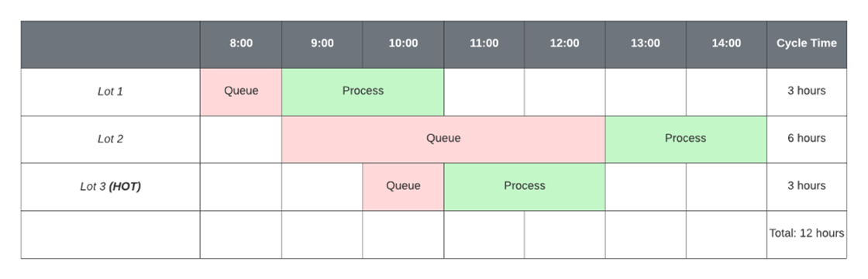Viewport: 868px width, 279px height.
Task: Select Lot 1 pink Queue block
Action: tap(241, 92)
